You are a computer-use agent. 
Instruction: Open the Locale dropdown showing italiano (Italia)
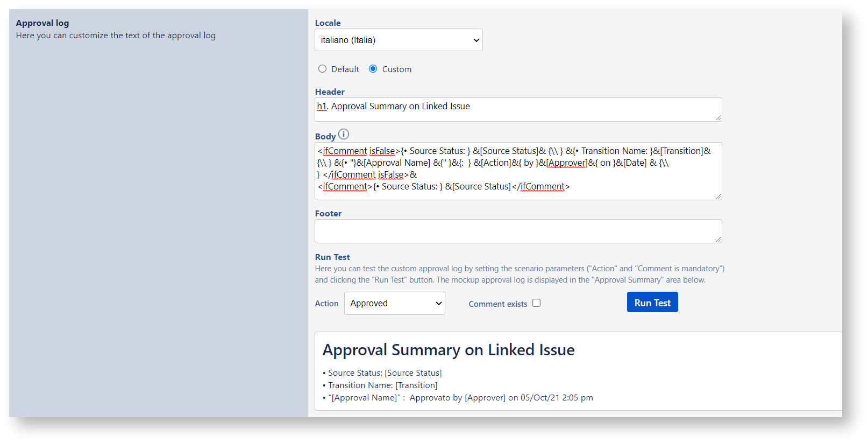tap(399, 40)
